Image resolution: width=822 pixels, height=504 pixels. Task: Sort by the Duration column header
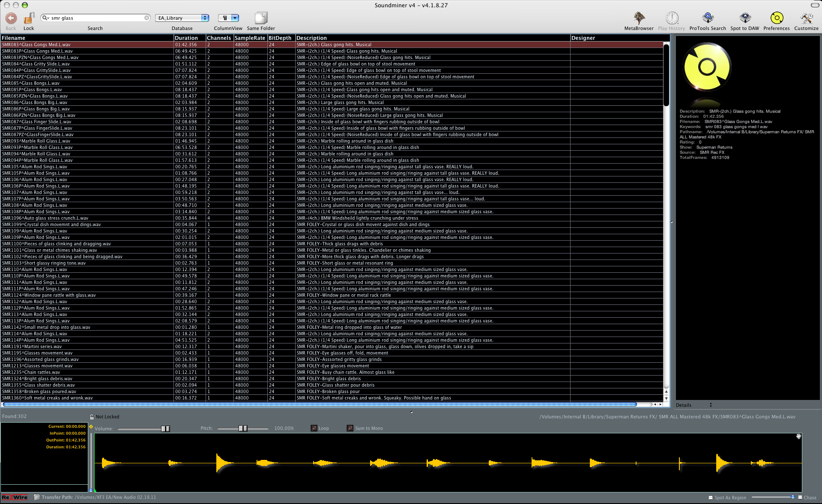(186, 38)
